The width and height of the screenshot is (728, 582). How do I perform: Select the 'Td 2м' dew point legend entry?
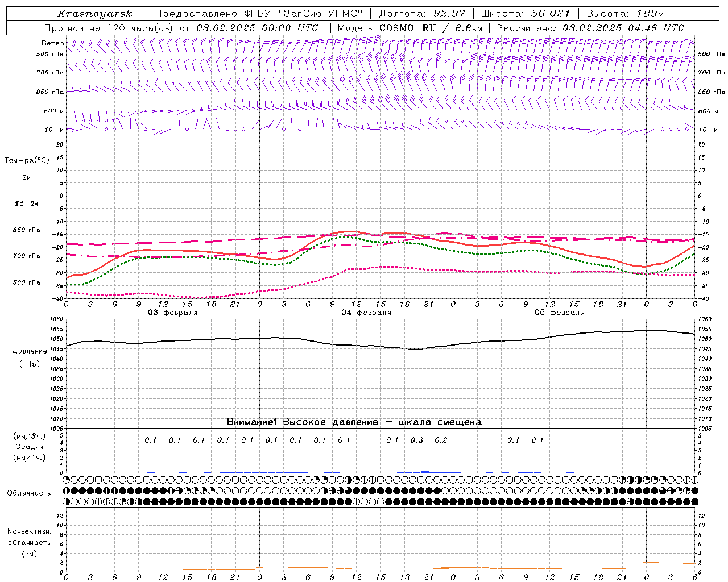[x=27, y=203]
